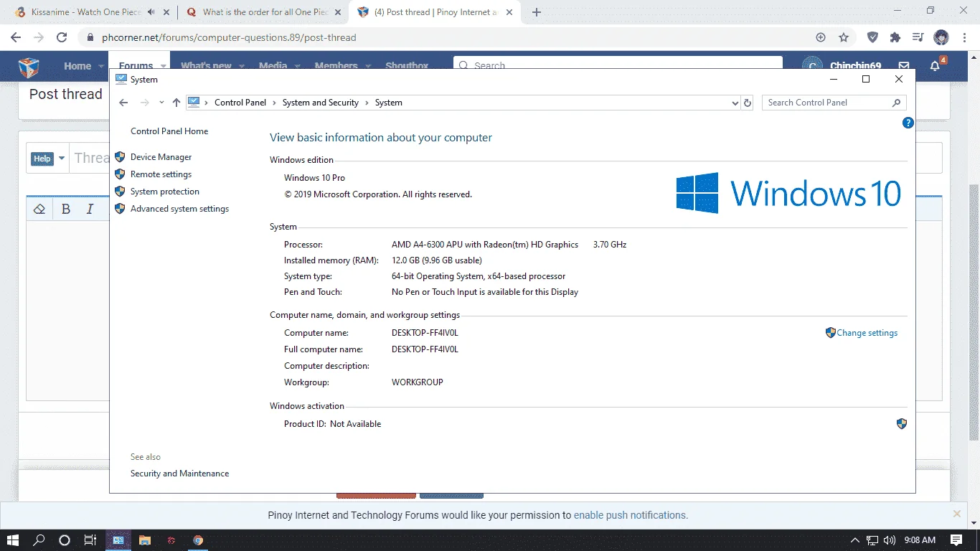Click the eraser remove-formatting icon in editor

click(39, 209)
